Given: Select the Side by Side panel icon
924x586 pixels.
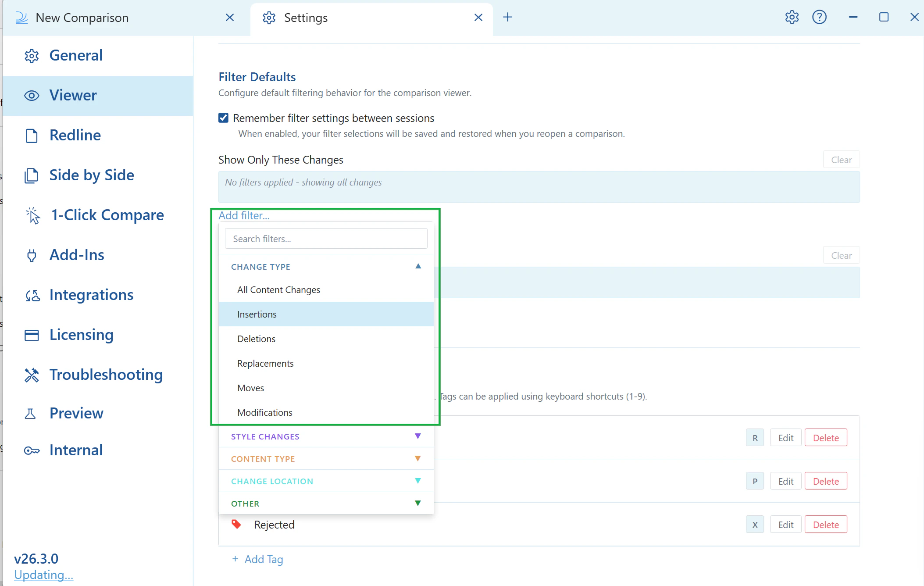Looking at the screenshot, I should [31, 175].
